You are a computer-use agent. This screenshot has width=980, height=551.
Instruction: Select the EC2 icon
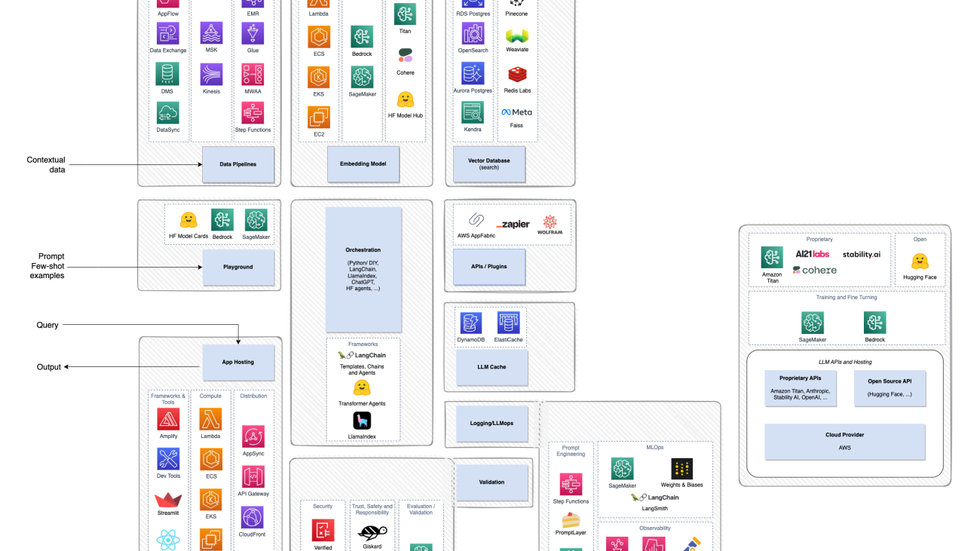click(x=319, y=118)
